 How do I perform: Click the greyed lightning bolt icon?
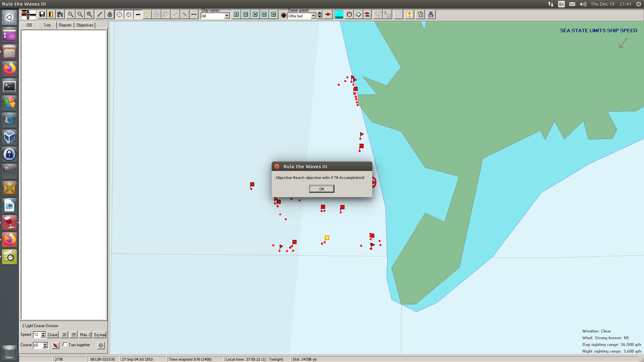click(398, 14)
